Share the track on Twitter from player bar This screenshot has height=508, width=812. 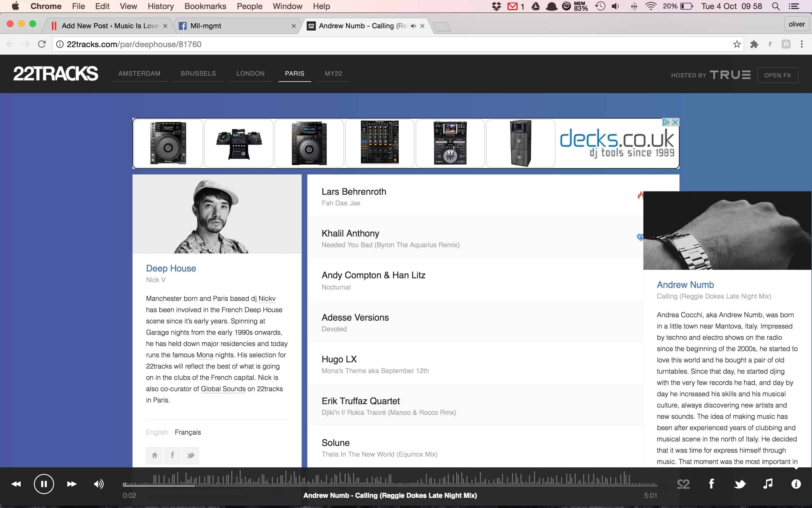[740, 484]
